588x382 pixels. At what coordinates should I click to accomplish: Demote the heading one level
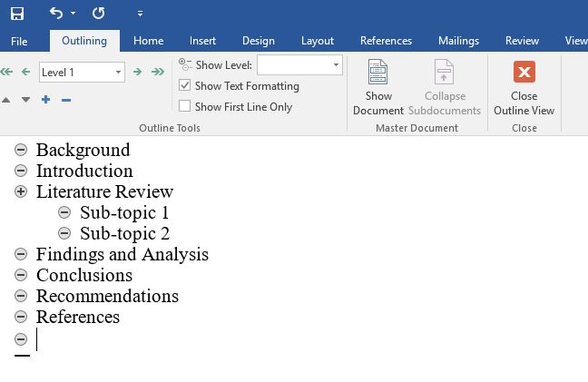[x=138, y=72]
